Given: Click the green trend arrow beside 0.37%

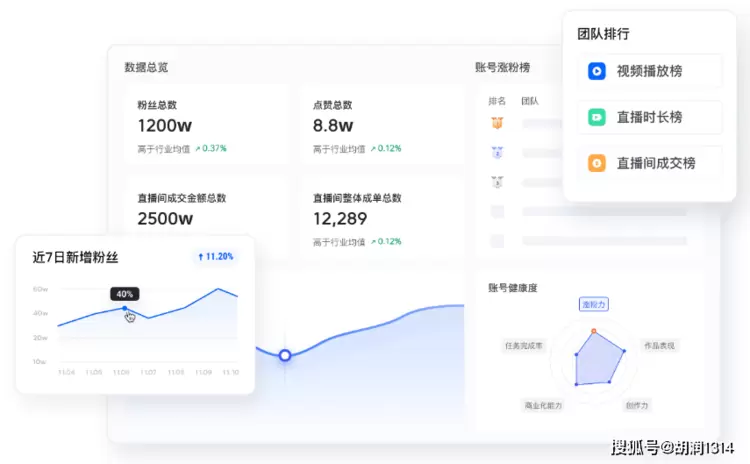Looking at the screenshot, I should pyautogui.click(x=196, y=148).
